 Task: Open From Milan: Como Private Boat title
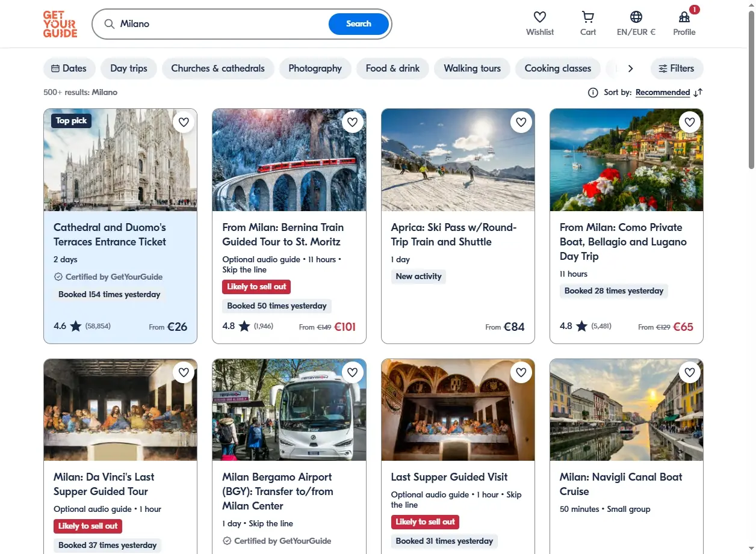[x=623, y=242]
